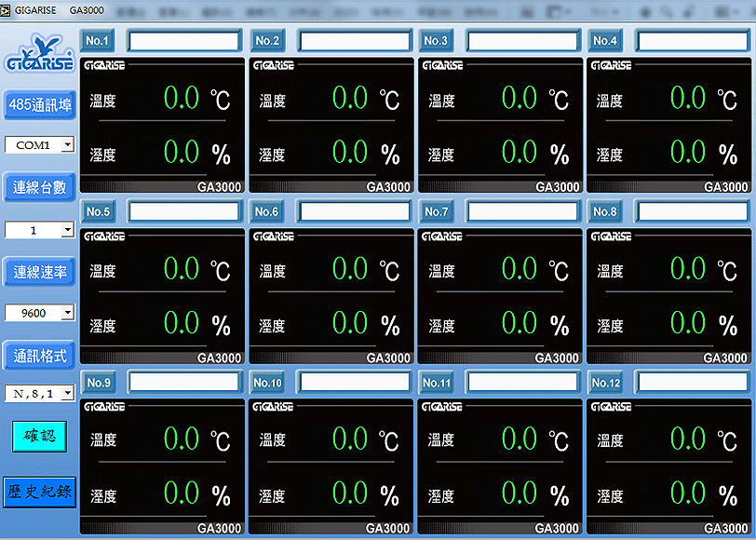Click the GA3000 model text in panel No.9
Viewport: 756px width, 540px height.
click(x=219, y=529)
